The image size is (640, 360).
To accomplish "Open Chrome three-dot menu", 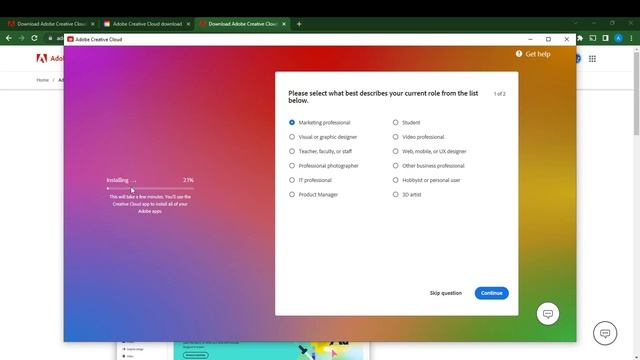I will (x=631, y=38).
